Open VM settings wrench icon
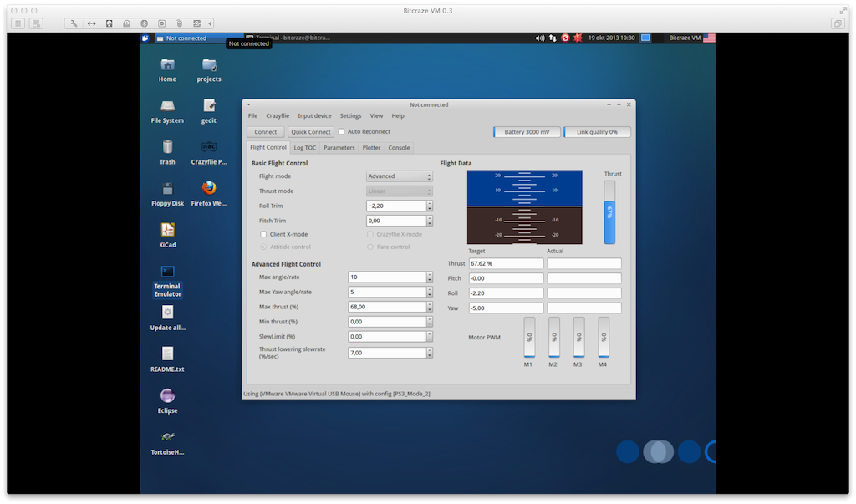This screenshot has width=856, height=504. (74, 23)
